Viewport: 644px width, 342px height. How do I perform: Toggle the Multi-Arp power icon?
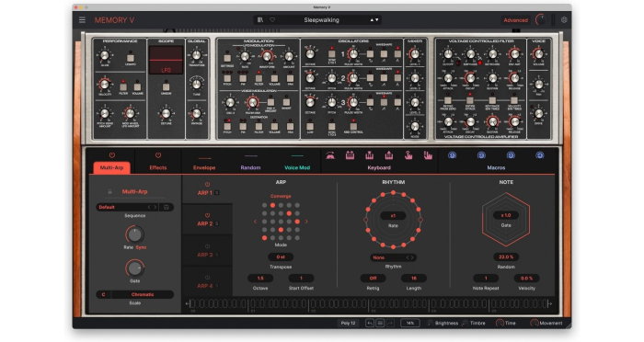pyautogui.click(x=111, y=155)
